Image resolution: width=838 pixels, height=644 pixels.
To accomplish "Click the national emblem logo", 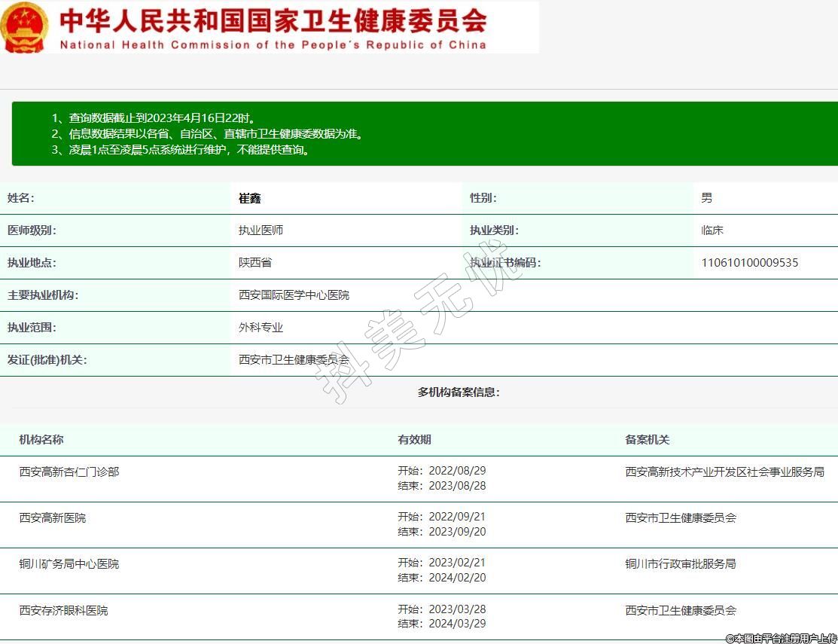I will pos(25,27).
